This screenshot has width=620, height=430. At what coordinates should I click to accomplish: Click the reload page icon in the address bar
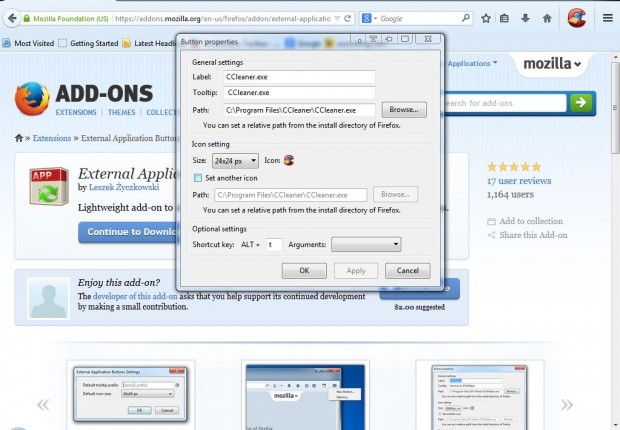click(348, 18)
